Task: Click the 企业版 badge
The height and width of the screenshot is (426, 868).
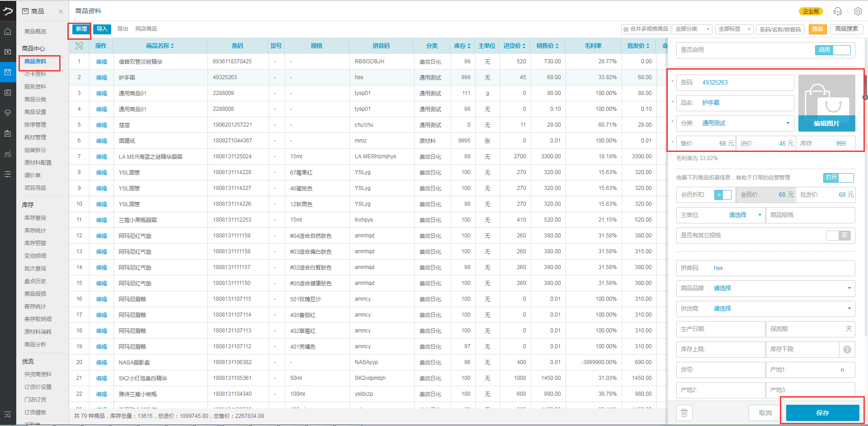Action: point(811,11)
